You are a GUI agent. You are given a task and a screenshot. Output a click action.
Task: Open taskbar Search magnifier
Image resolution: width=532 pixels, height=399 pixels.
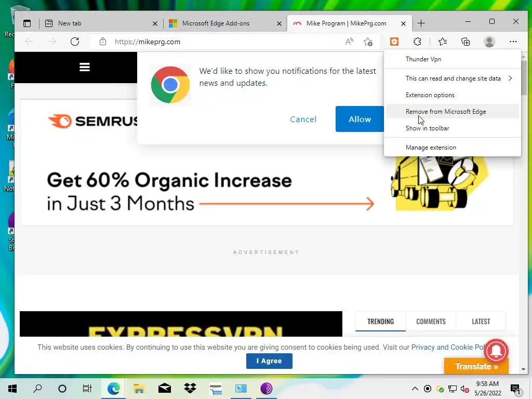pos(37,389)
